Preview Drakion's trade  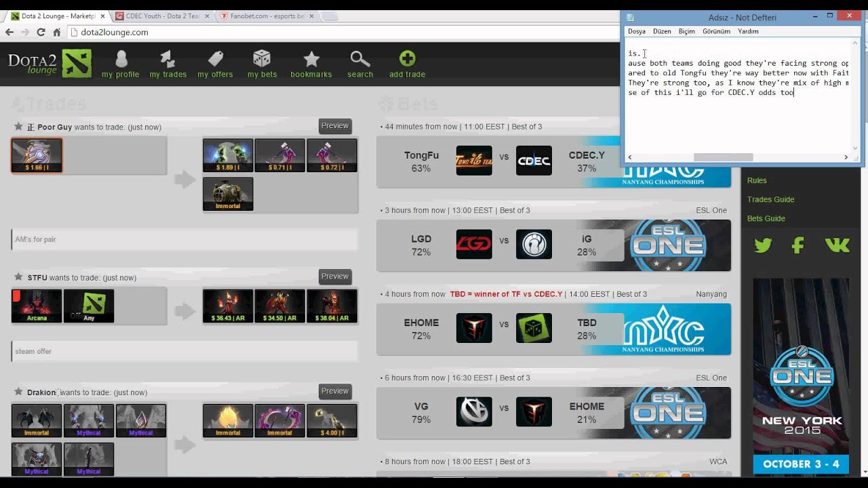[335, 390]
